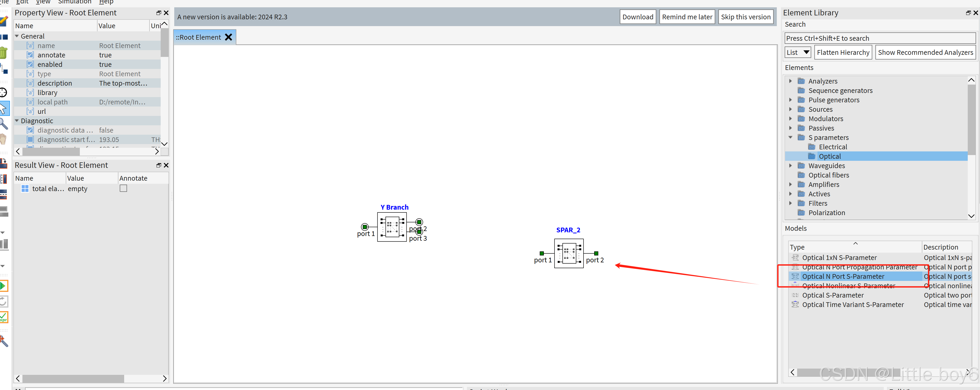Click the Result View horizontal scrollbar
Screen dimensions: 980x390
point(73,378)
